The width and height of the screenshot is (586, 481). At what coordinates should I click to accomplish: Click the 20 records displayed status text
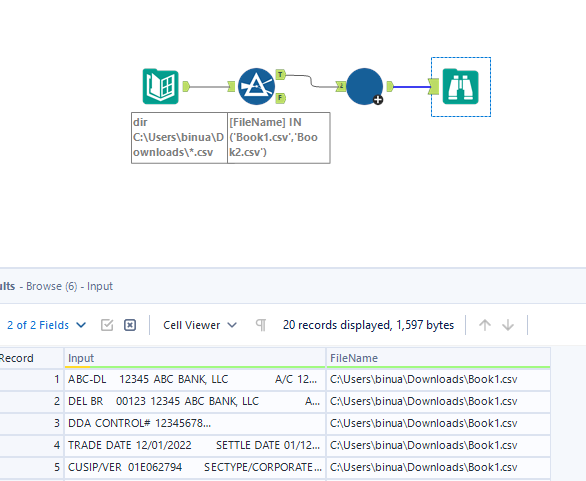coord(368,325)
